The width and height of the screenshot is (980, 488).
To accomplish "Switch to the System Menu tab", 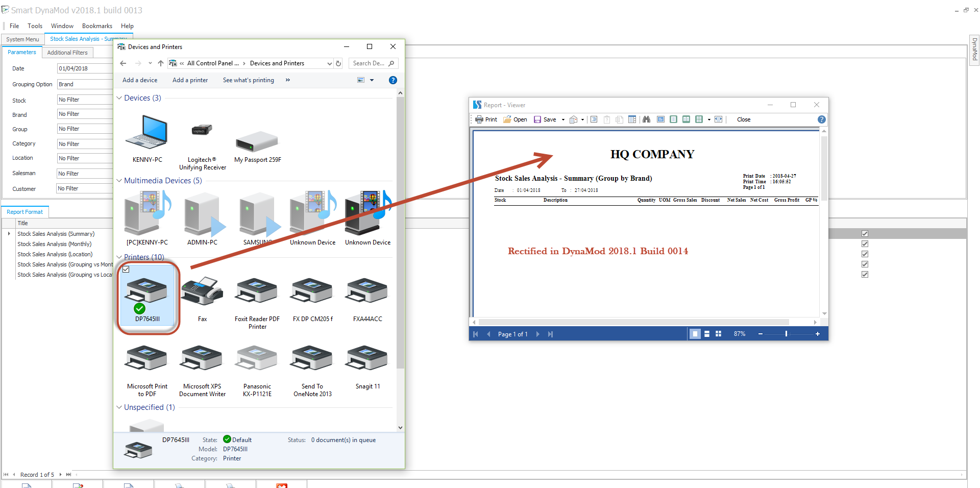I will (22, 39).
